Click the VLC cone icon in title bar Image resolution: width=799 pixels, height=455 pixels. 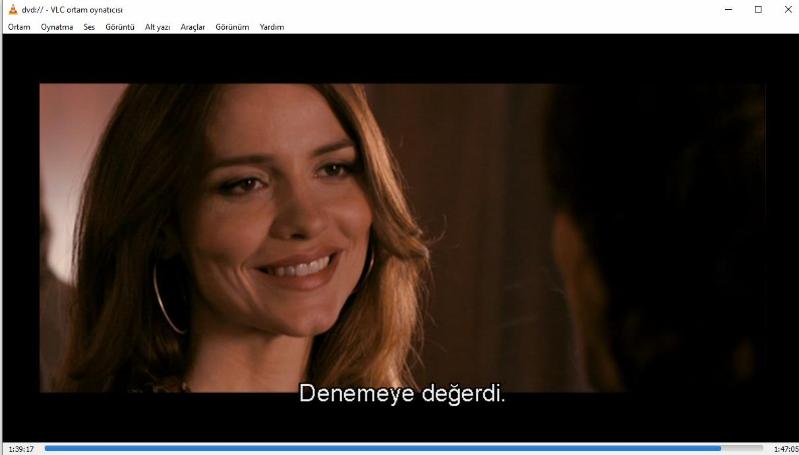click(12, 9)
